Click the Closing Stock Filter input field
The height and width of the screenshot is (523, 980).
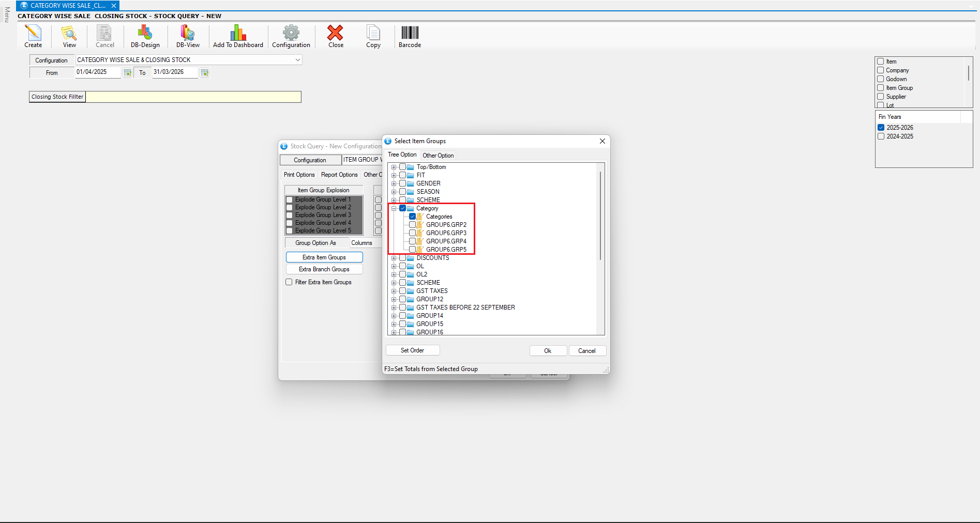(193, 97)
